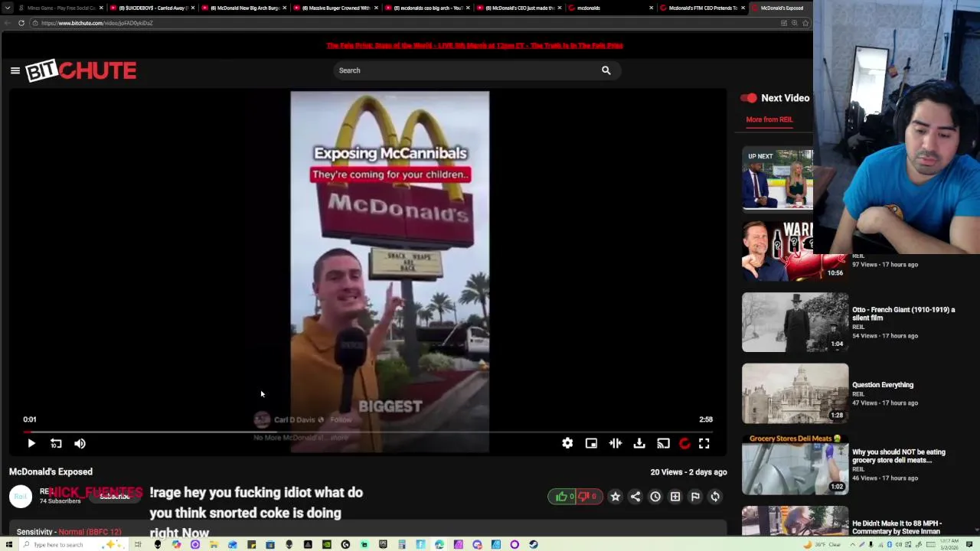
Task: Toggle the Next Video autoplay switch
Action: pos(748,98)
